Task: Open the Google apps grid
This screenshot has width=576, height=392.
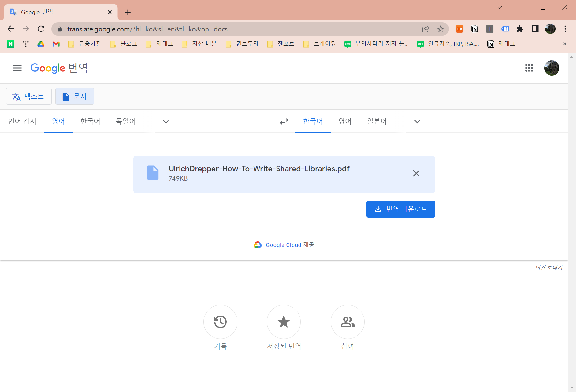Action: pyautogui.click(x=529, y=68)
